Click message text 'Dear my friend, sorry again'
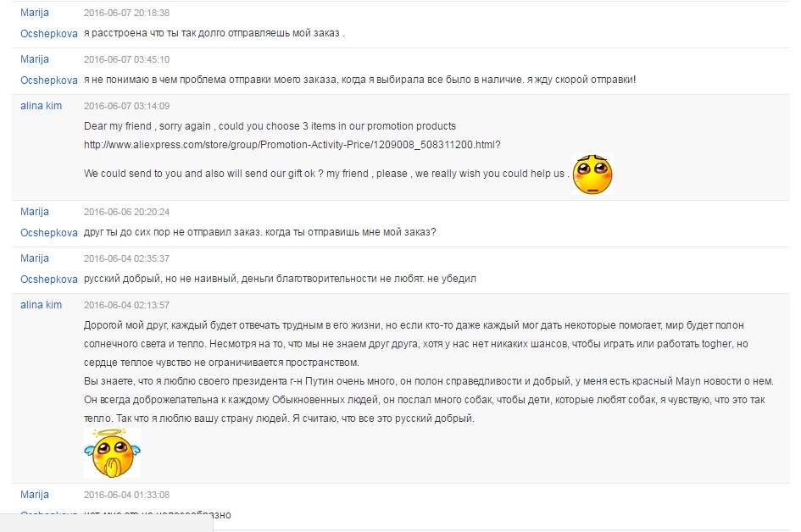Viewport: 801px width, 532px height. pos(147,126)
